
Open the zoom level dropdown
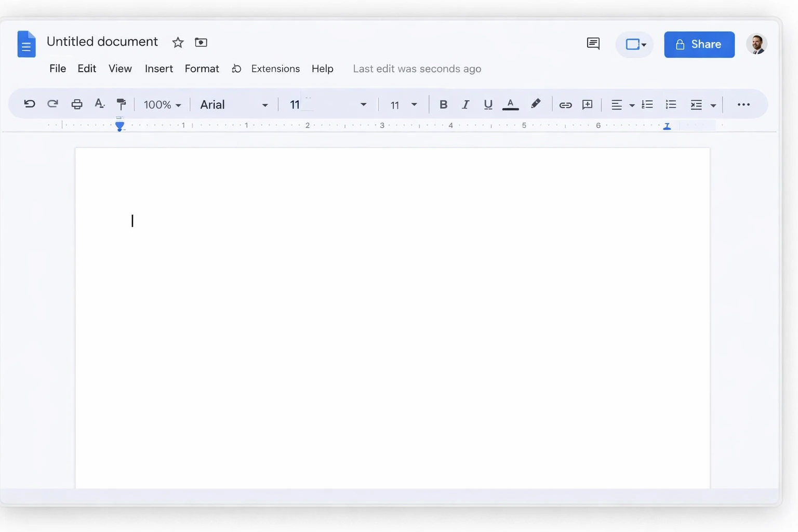[x=162, y=104]
